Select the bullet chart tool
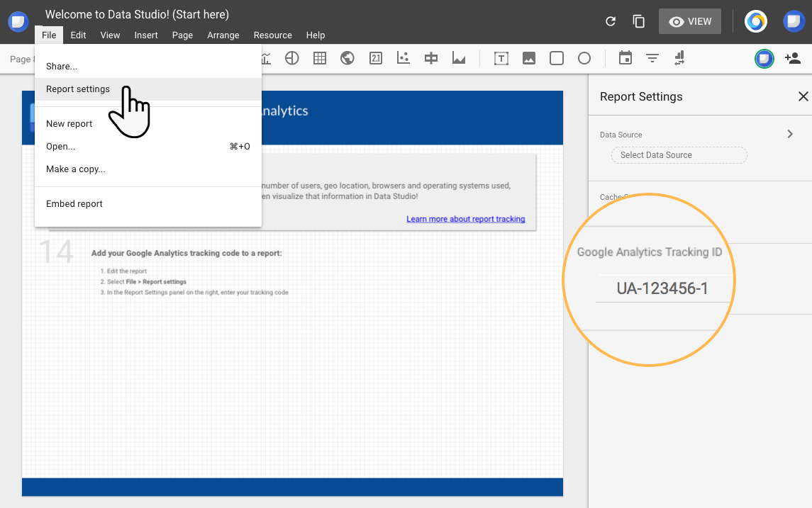The image size is (812, 508). [431, 59]
